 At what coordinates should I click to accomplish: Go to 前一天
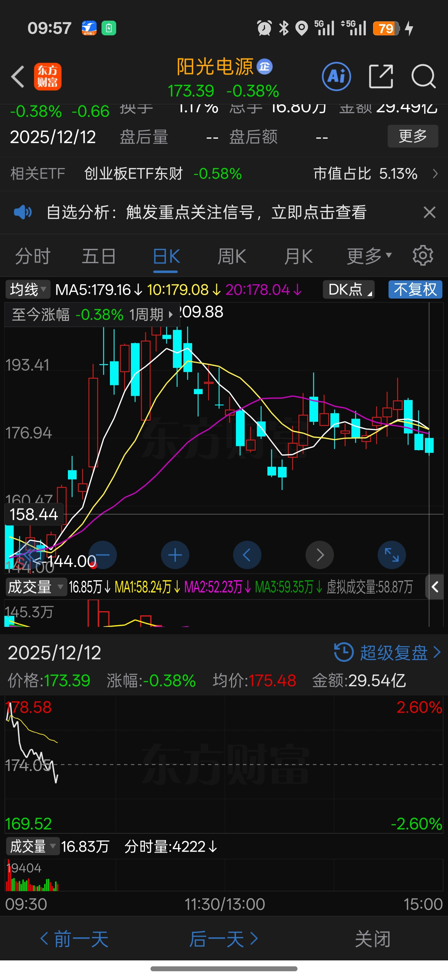[x=75, y=939]
